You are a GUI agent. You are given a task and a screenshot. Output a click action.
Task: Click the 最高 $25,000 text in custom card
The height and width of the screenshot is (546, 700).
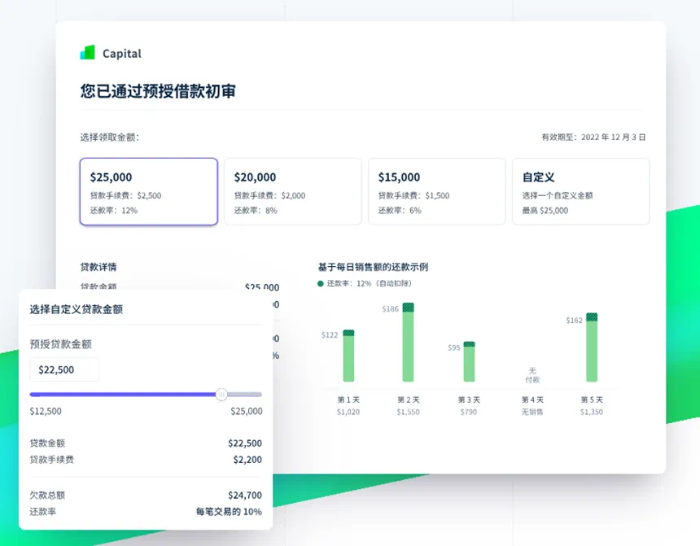pyautogui.click(x=545, y=210)
